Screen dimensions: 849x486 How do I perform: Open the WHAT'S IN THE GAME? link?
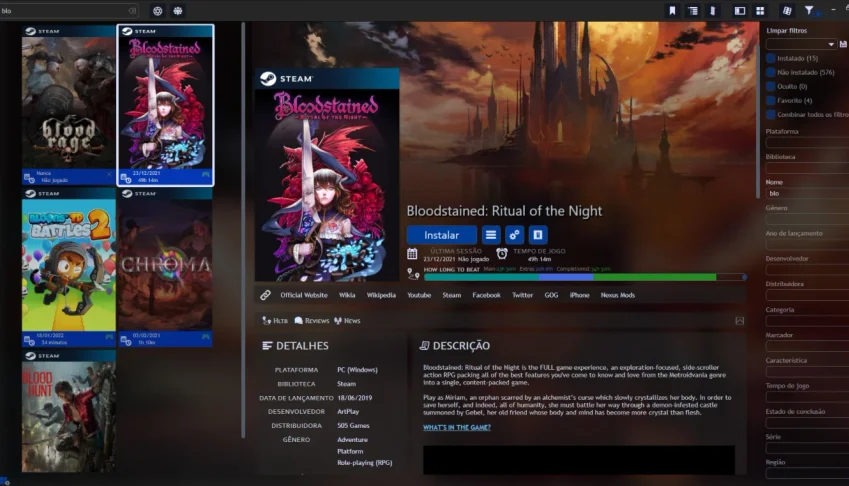tap(457, 428)
